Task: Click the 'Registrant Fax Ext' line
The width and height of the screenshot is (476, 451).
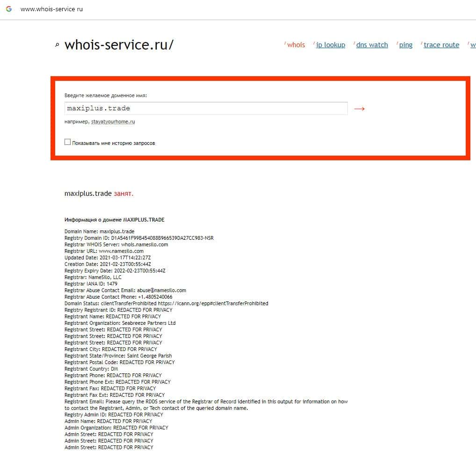Action: (115, 395)
